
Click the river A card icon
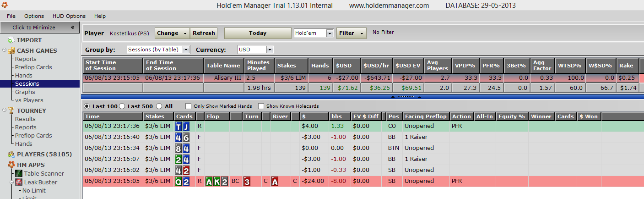tap(275, 181)
